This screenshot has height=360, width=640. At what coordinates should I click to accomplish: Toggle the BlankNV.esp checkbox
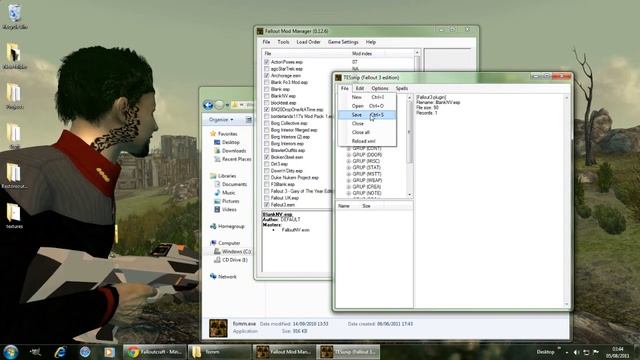(x=267, y=96)
